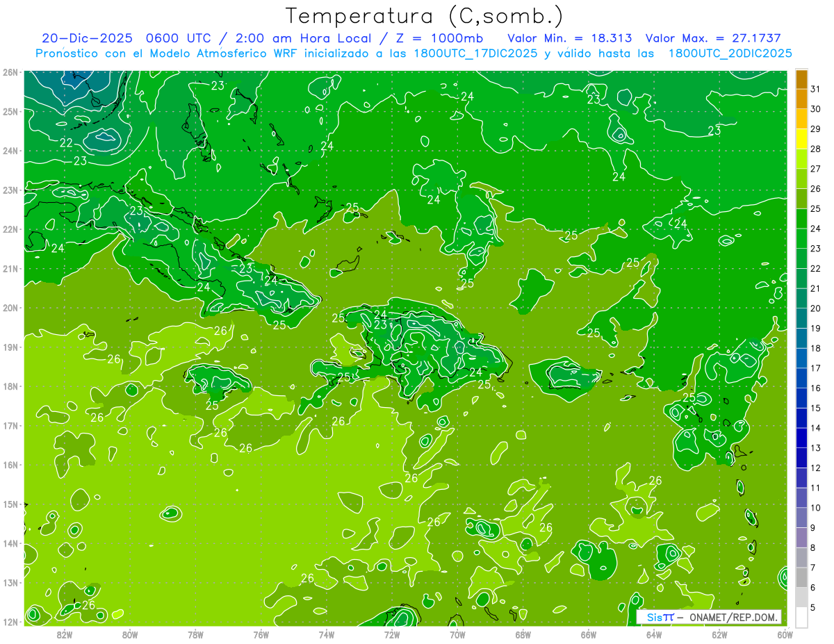Click the "2:00 am Hora Local" text
This screenshot has width=834, height=644.
[x=306, y=38]
